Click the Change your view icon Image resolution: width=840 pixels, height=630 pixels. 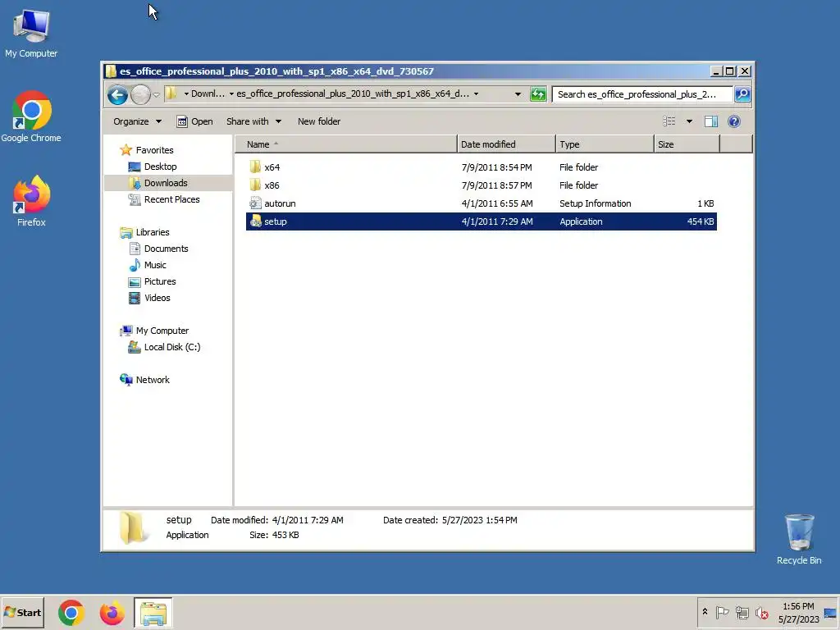(669, 121)
